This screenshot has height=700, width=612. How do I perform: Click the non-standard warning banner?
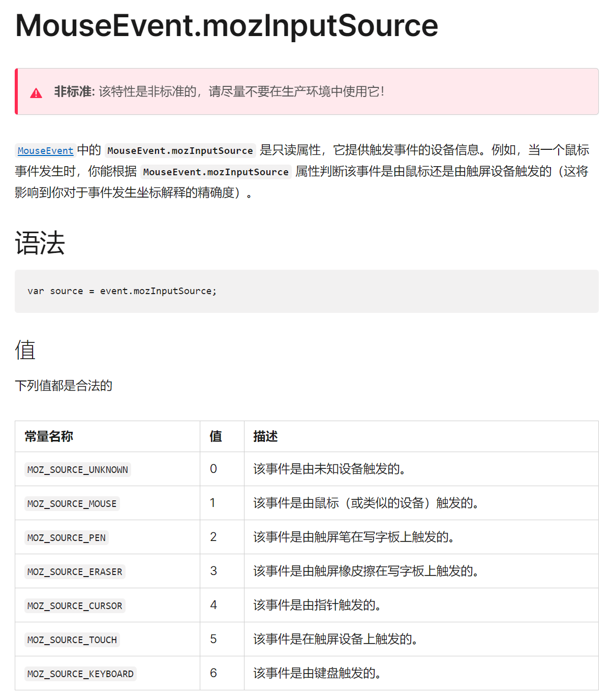pyautogui.click(x=306, y=92)
